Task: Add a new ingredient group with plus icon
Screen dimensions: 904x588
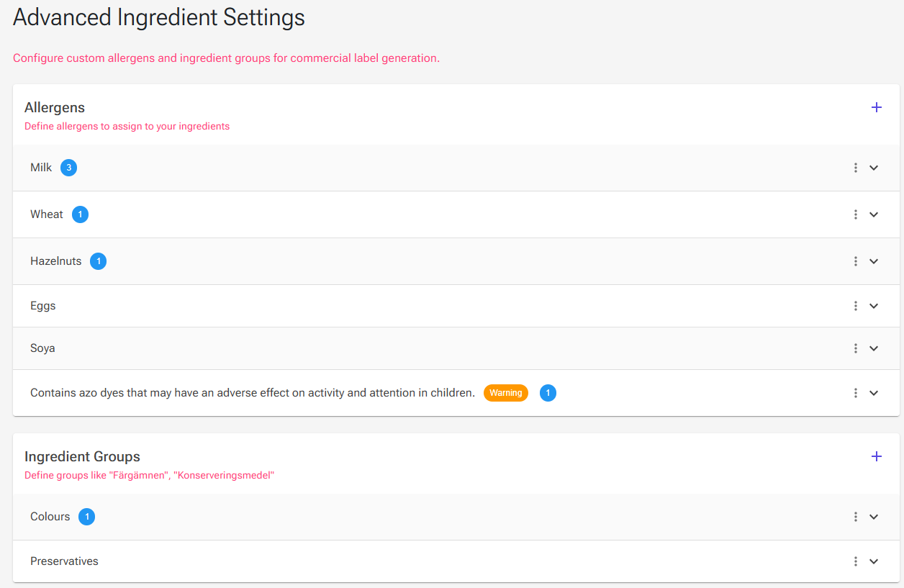Action: point(876,456)
